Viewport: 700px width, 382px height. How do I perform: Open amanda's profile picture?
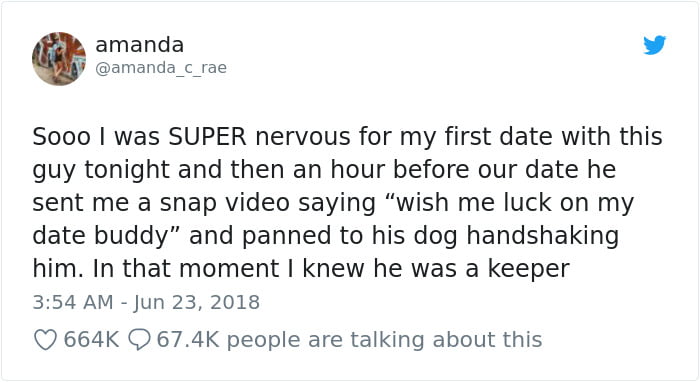[59, 59]
